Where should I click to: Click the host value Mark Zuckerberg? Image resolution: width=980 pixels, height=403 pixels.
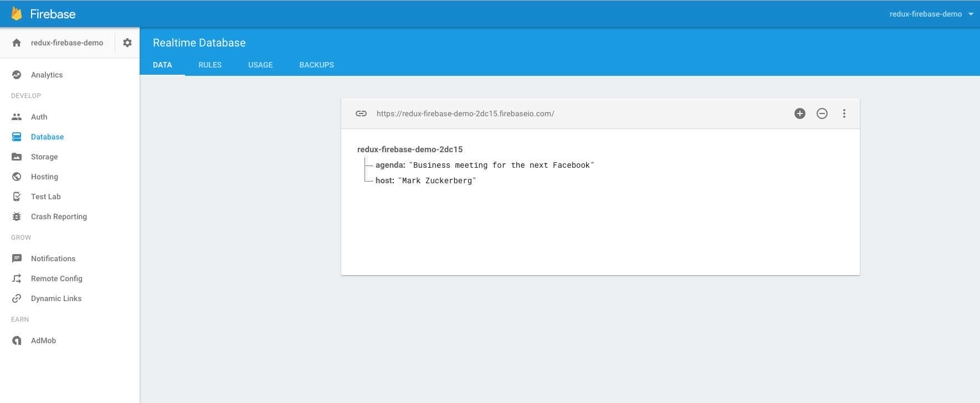[437, 180]
